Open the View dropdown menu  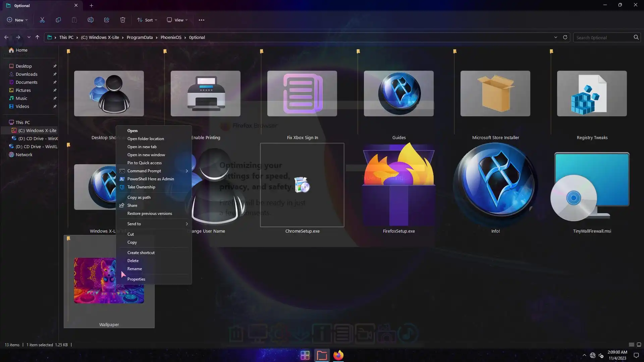pyautogui.click(x=177, y=20)
